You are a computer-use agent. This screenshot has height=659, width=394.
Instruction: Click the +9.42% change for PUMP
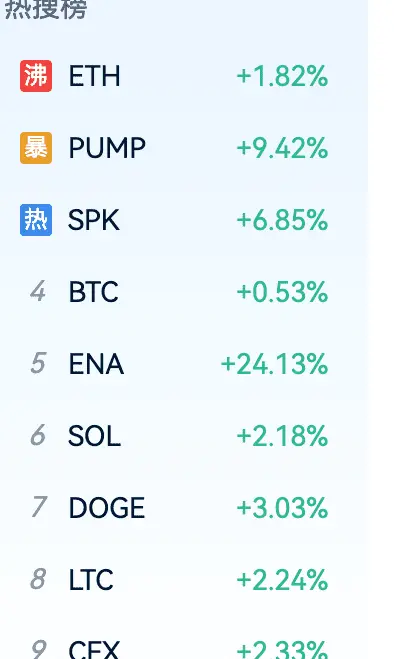point(282,148)
